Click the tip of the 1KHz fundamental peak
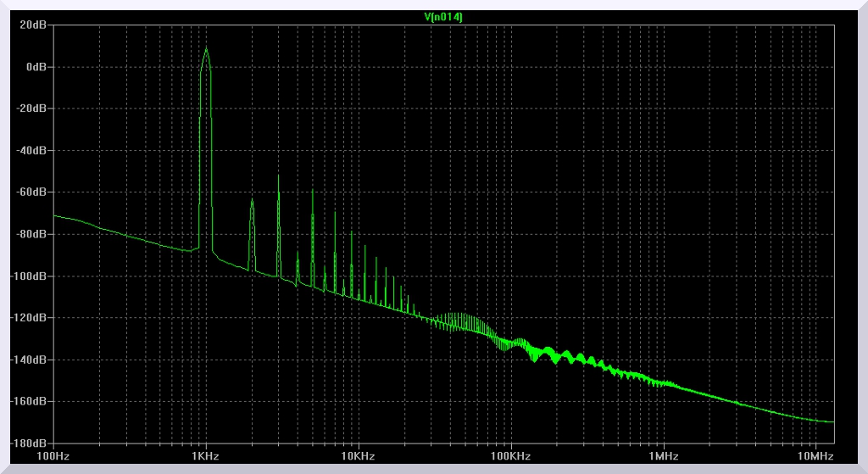This screenshot has width=868, height=474. [205, 48]
